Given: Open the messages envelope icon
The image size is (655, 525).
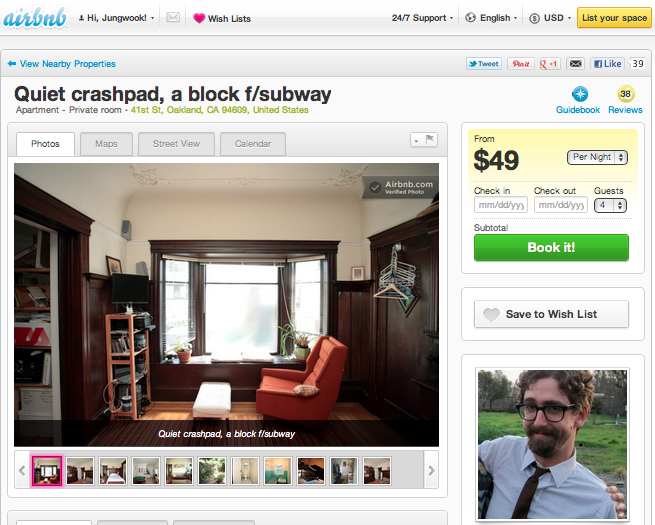Looking at the screenshot, I should 173,18.
